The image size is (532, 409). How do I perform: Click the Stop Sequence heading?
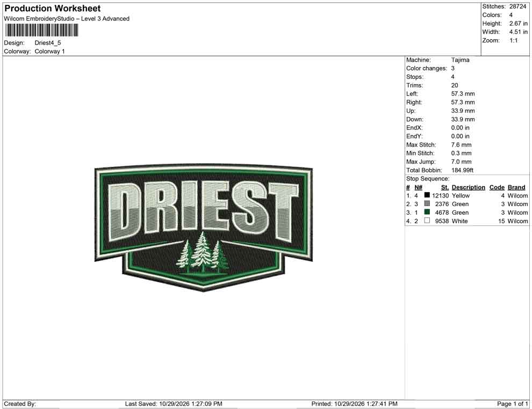(x=428, y=179)
